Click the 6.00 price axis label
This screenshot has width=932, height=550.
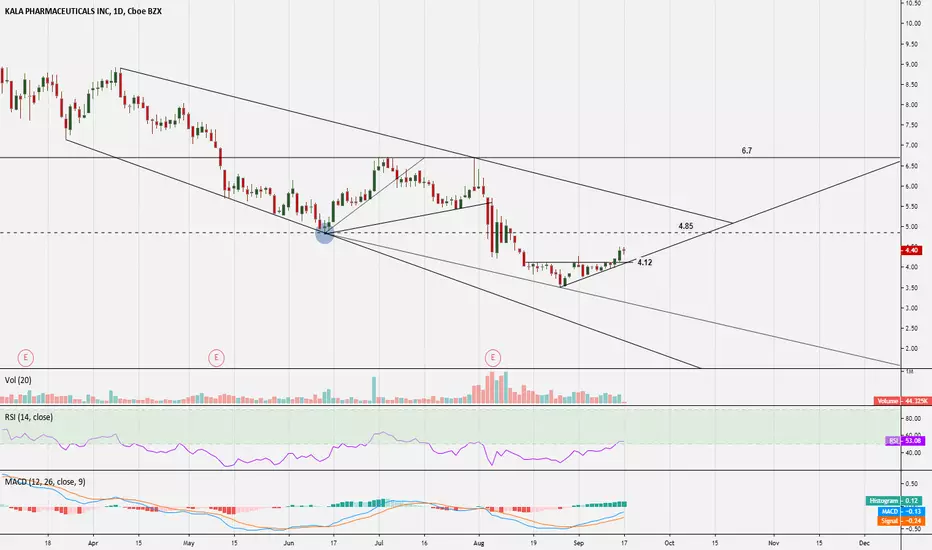[912, 186]
